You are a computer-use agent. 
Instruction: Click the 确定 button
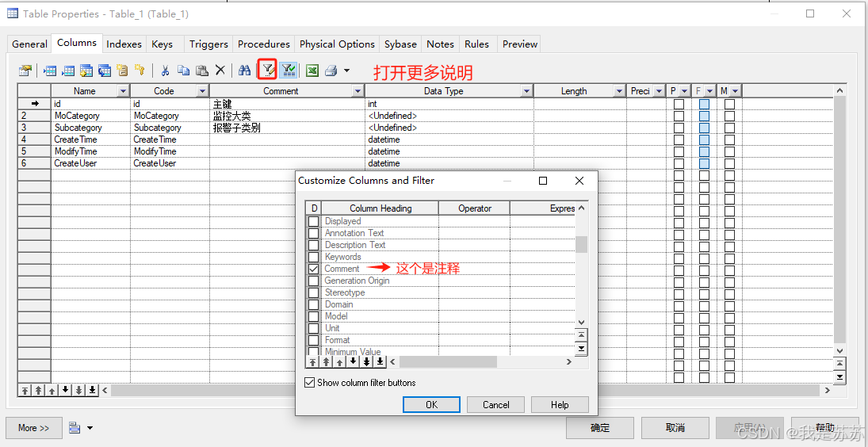(x=600, y=428)
